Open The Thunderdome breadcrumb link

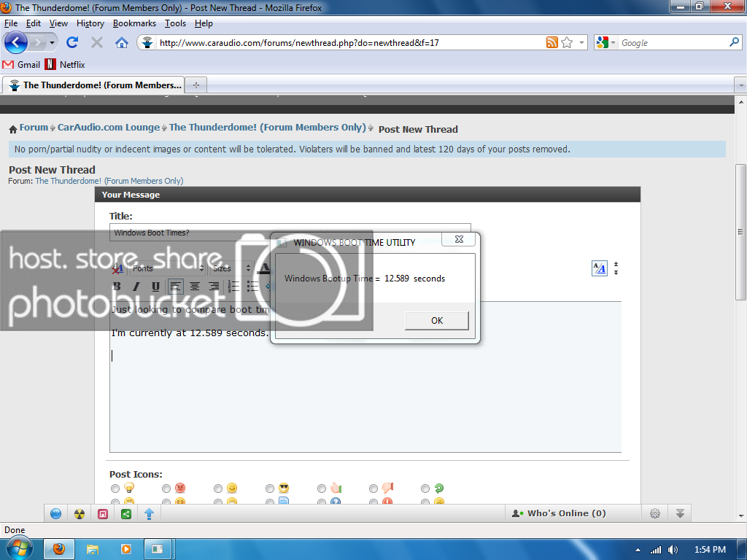click(267, 128)
